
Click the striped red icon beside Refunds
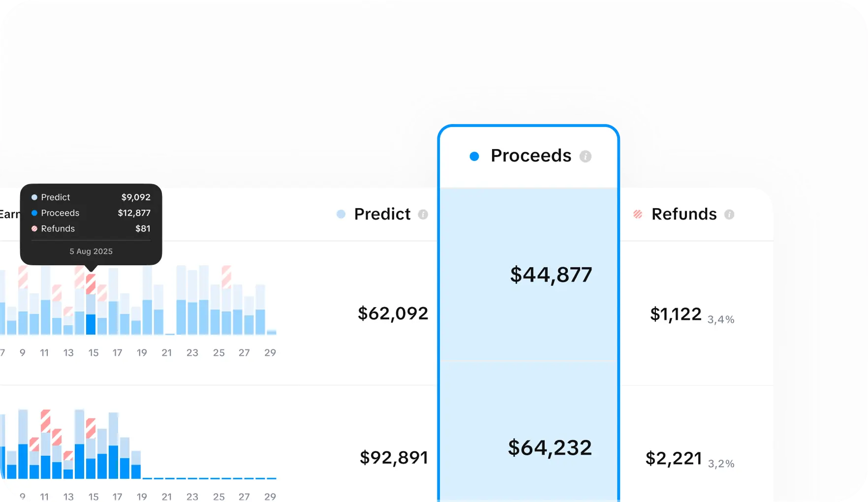637,214
